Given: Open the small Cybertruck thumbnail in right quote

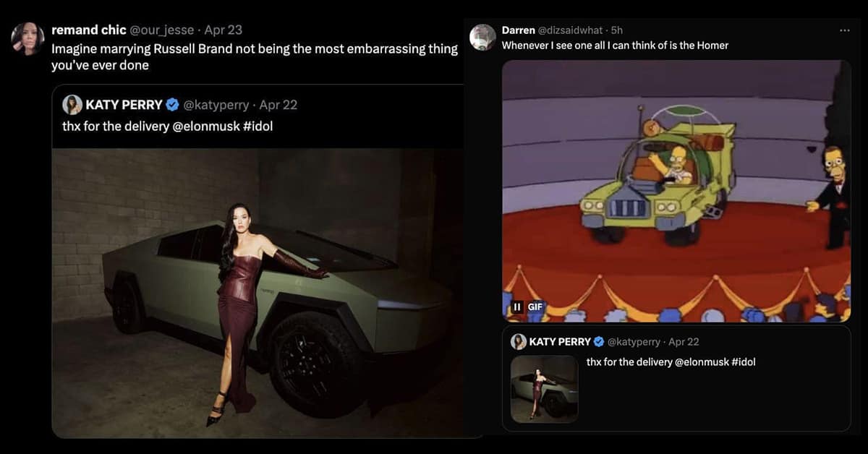Looking at the screenshot, I should pyautogui.click(x=544, y=389).
